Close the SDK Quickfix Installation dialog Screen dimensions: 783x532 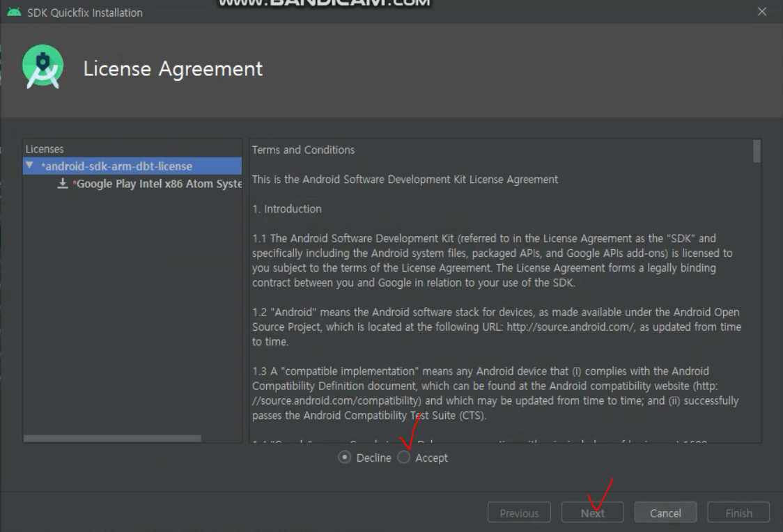761,11
